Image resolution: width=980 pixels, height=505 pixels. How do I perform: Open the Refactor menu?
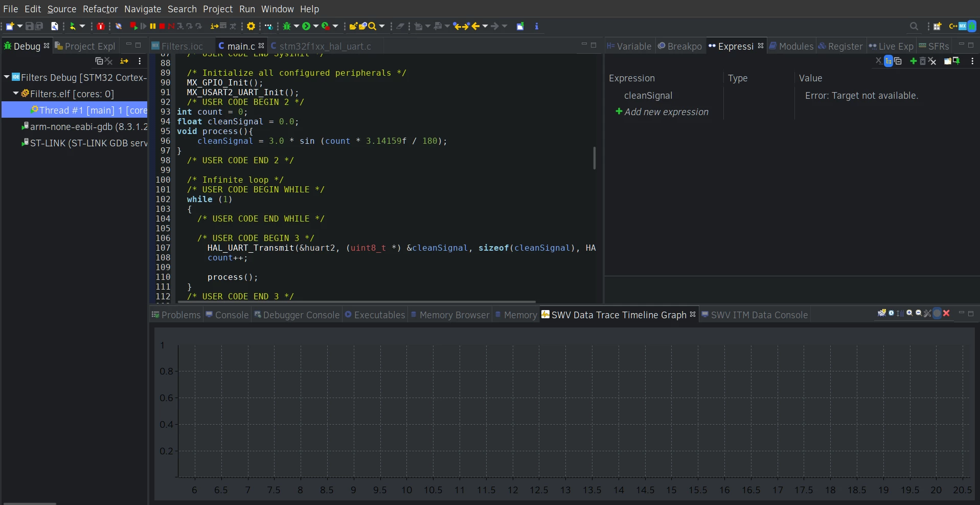pyautogui.click(x=100, y=9)
